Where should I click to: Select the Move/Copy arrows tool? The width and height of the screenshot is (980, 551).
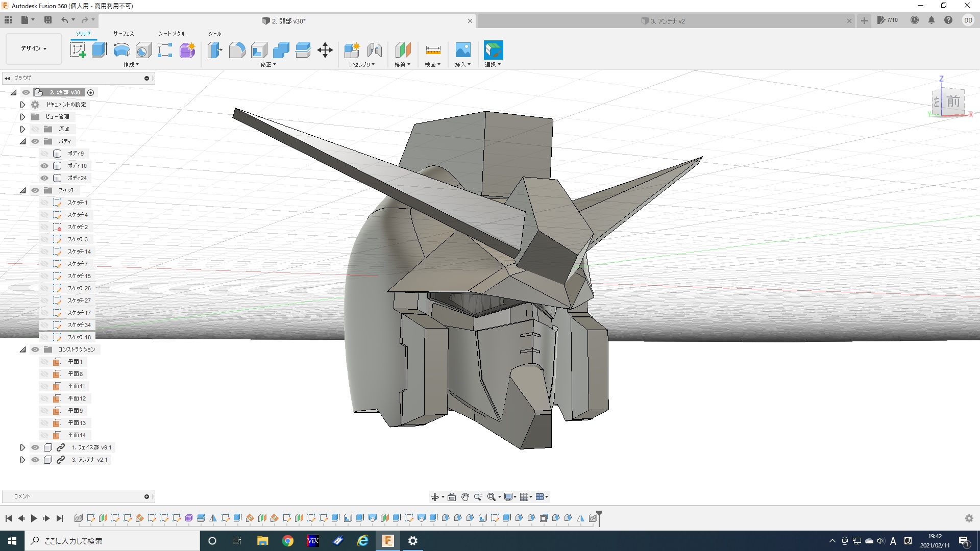click(325, 50)
